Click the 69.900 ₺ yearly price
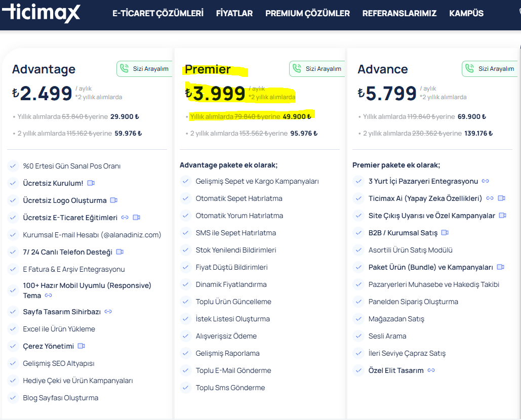 471,116
